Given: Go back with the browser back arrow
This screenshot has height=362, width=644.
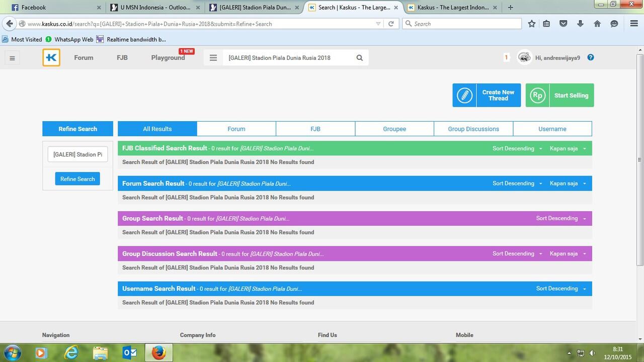Looking at the screenshot, I should tap(9, 24).
